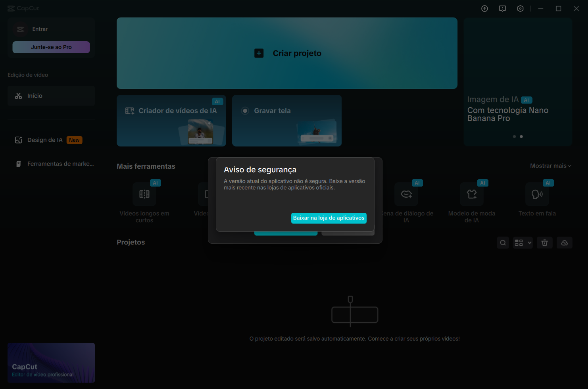The image size is (588, 389).
Task: Click the Entrar sign-in avatar
Action: point(20,29)
